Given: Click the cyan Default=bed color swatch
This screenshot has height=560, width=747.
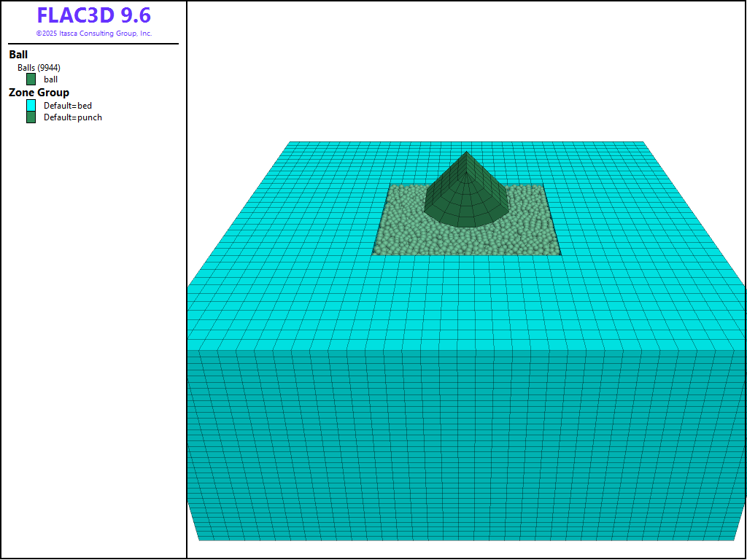Looking at the screenshot, I should click(x=31, y=106).
